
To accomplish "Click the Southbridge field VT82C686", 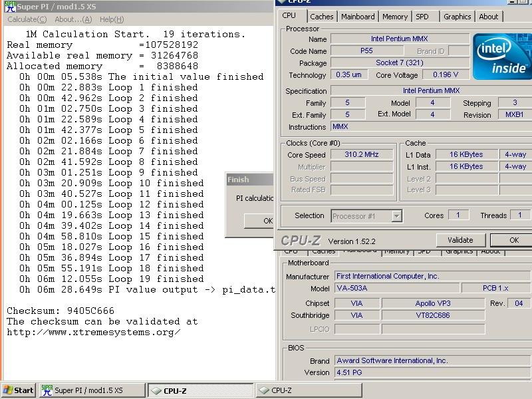I will [x=433, y=315].
